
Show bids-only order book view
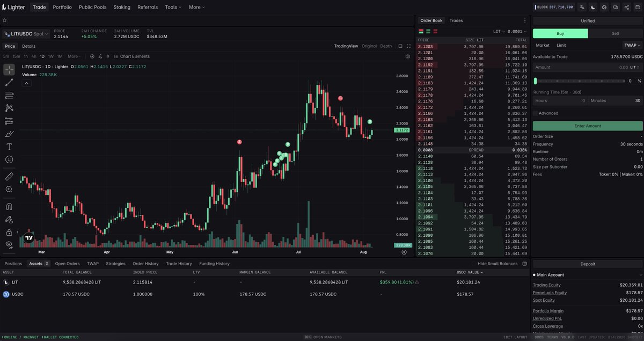click(428, 32)
